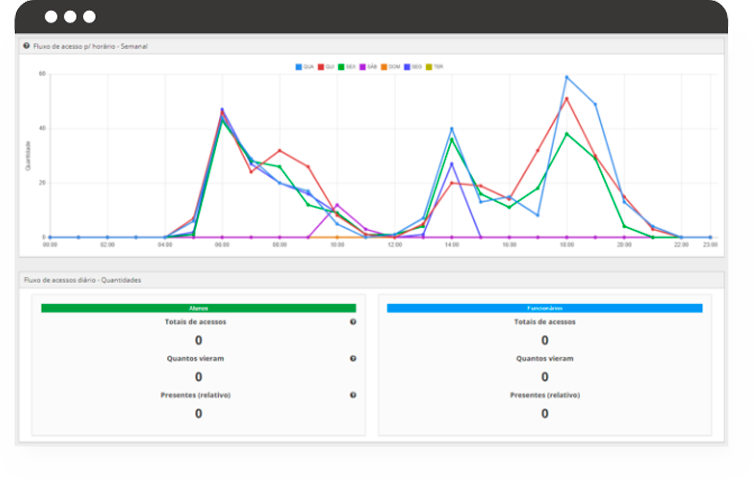Select the blue Funcionários header bar
This screenshot has width=754, height=480.
point(544,308)
